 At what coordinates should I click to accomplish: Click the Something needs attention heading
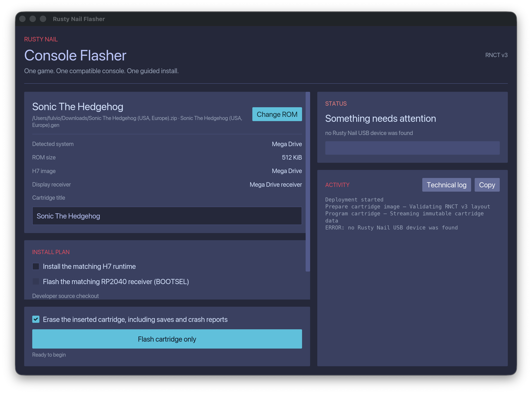(x=380, y=118)
